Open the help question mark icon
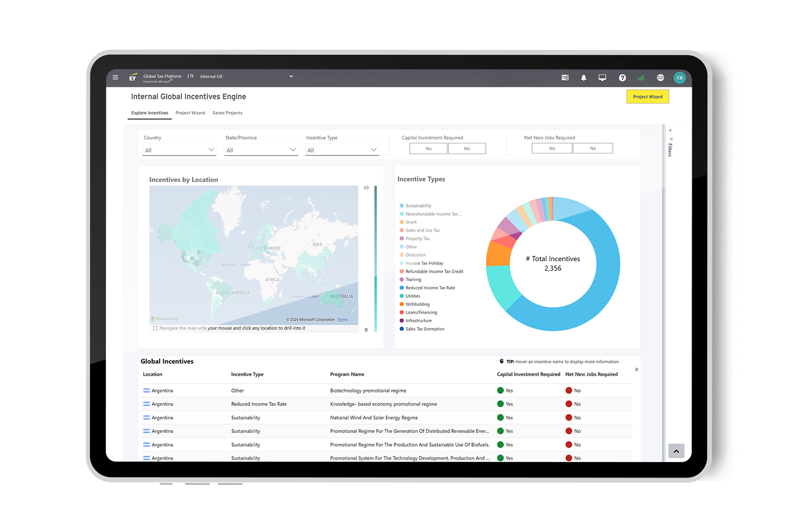 pyautogui.click(x=622, y=78)
